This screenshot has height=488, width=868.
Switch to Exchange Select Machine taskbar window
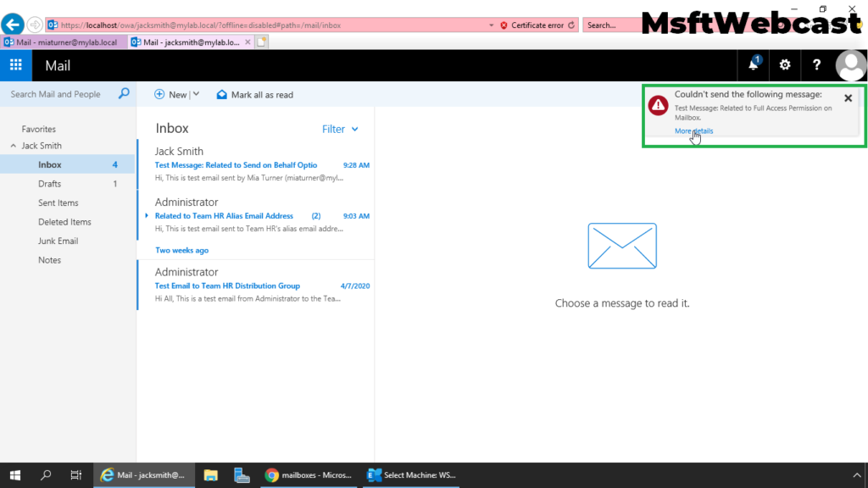[411, 475]
